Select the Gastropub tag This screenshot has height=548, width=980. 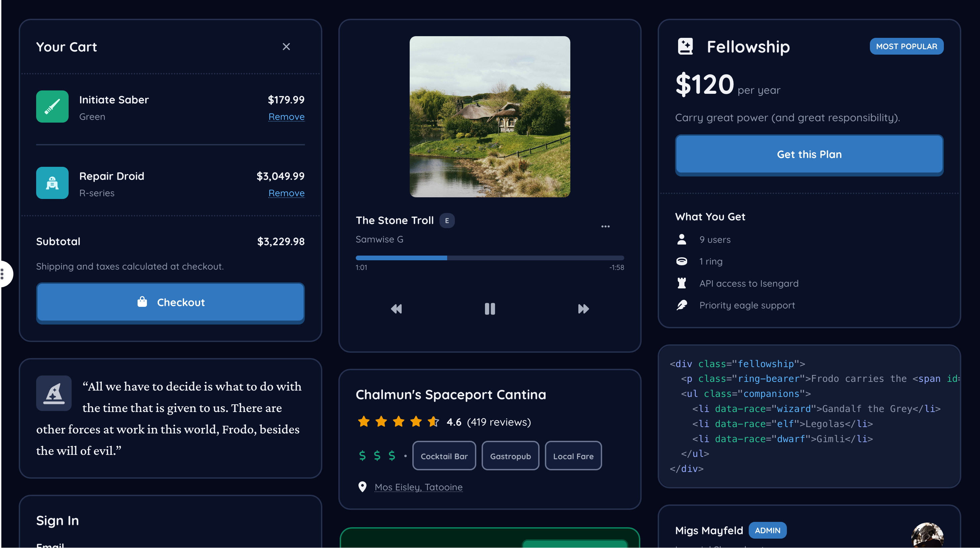[x=510, y=456]
